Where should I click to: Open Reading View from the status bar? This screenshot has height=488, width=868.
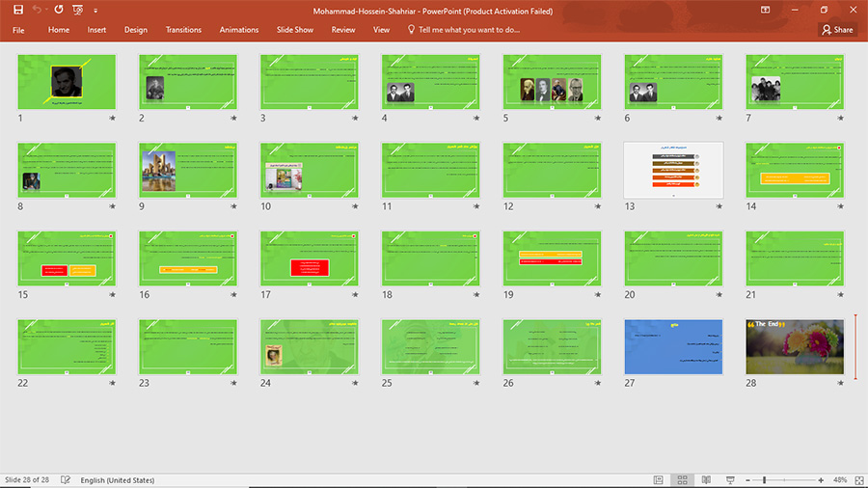(x=706, y=479)
